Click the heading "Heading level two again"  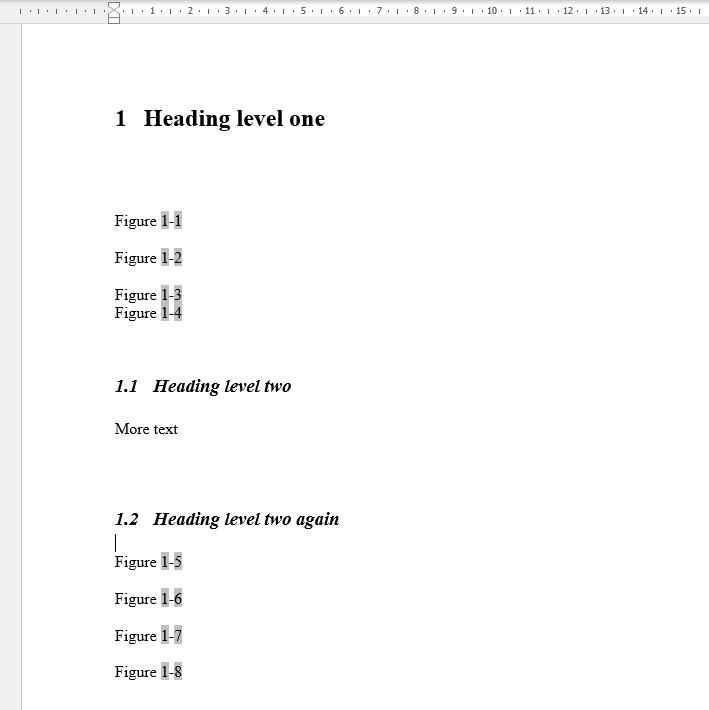point(246,519)
